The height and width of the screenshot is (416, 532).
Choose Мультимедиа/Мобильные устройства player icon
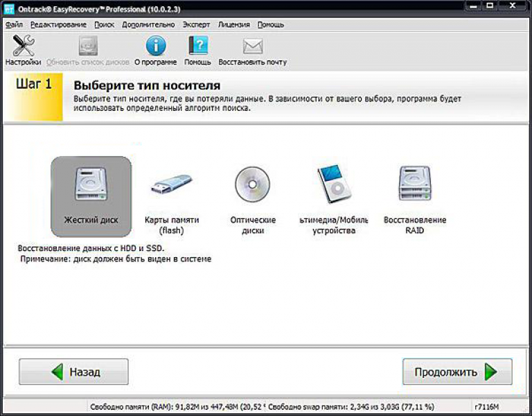click(x=334, y=184)
